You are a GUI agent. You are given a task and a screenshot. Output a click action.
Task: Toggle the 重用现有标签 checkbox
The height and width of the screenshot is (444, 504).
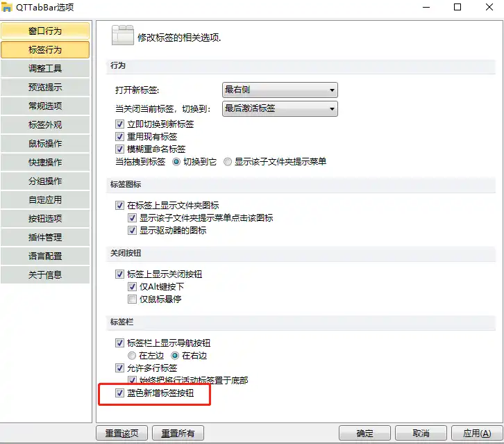(x=119, y=137)
